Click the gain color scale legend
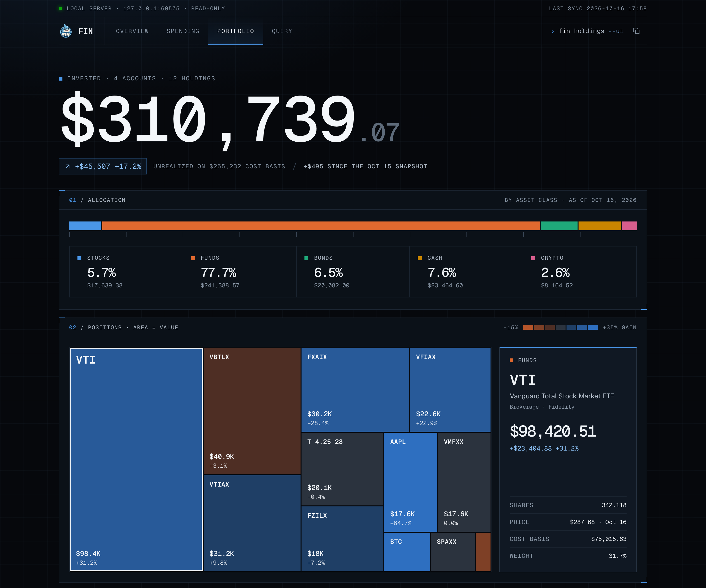The width and height of the screenshot is (706, 588). click(560, 327)
